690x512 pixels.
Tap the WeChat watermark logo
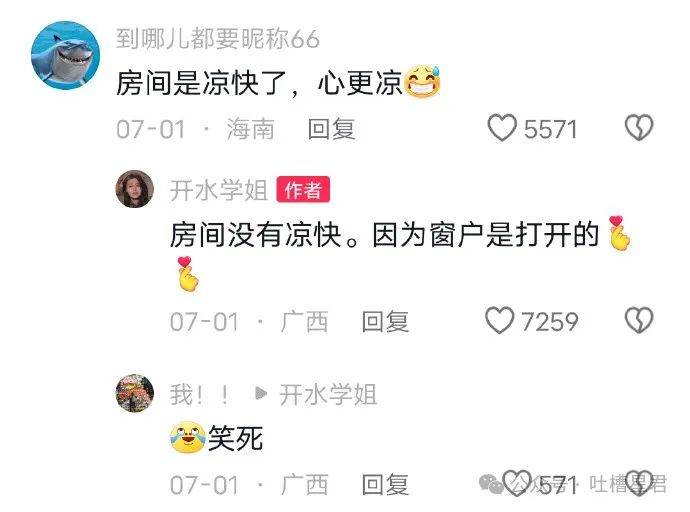[491, 483]
